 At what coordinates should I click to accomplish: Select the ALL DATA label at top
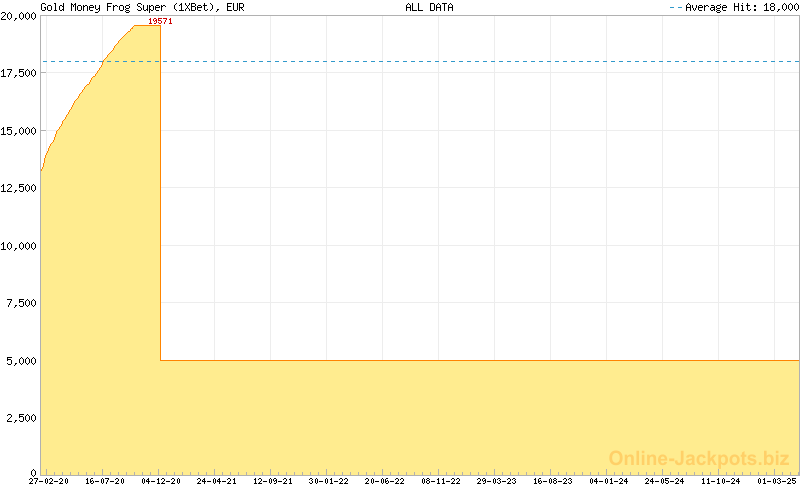(429, 7)
